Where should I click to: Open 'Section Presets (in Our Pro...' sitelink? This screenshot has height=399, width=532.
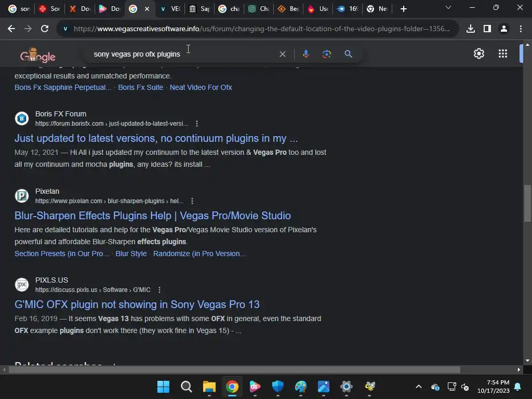tap(62, 254)
